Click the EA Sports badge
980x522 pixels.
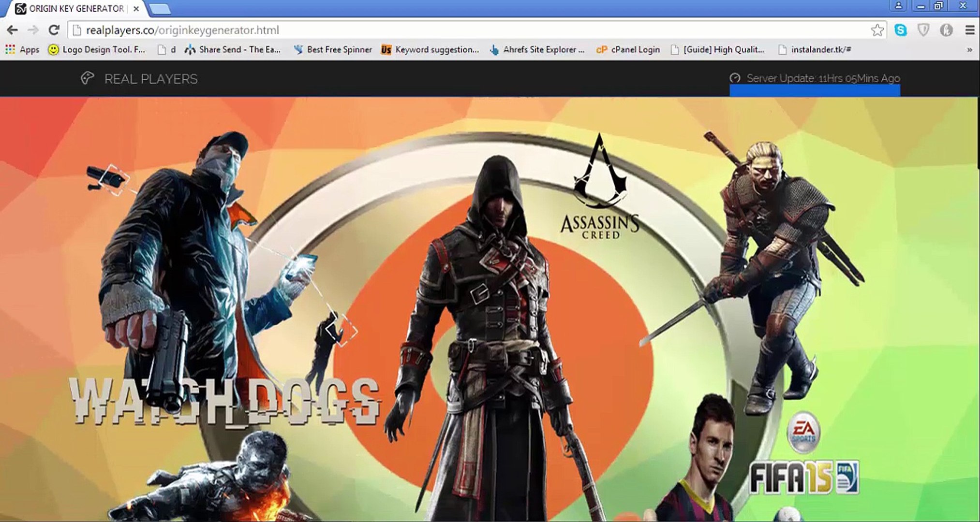803,432
